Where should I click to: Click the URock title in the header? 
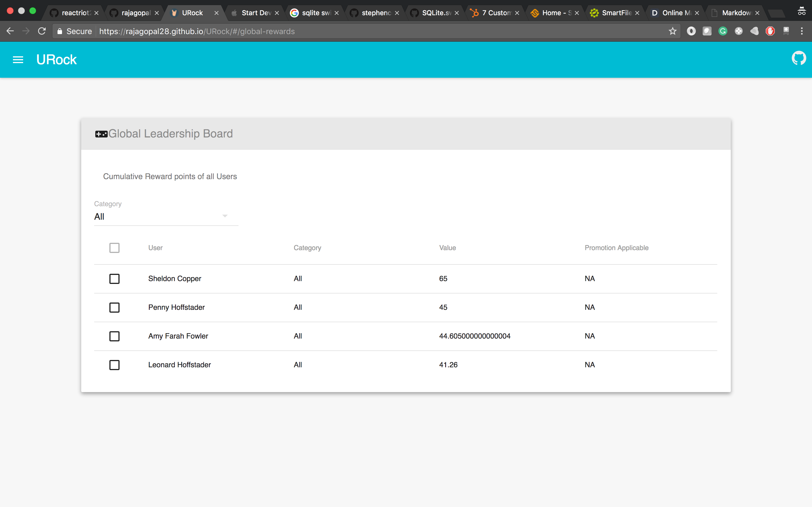[x=56, y=60]
